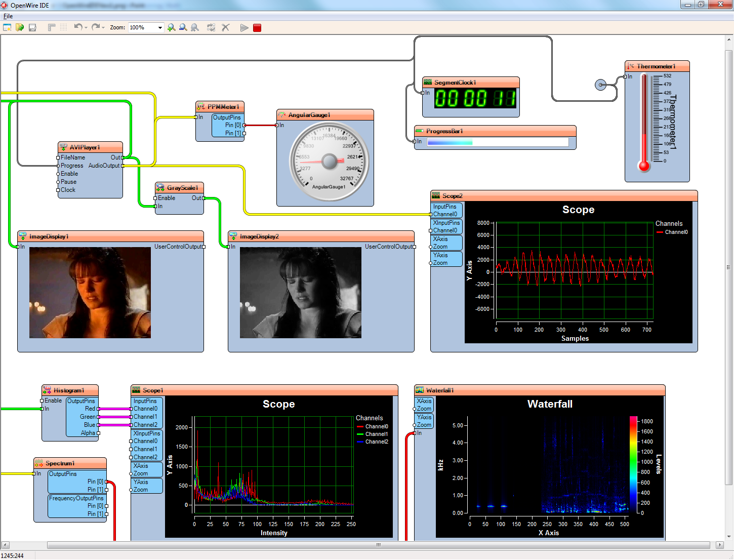Screen dimensions: 734x560
Task: Select the Channel0 legend entry in Scope2
Action: 672,232
